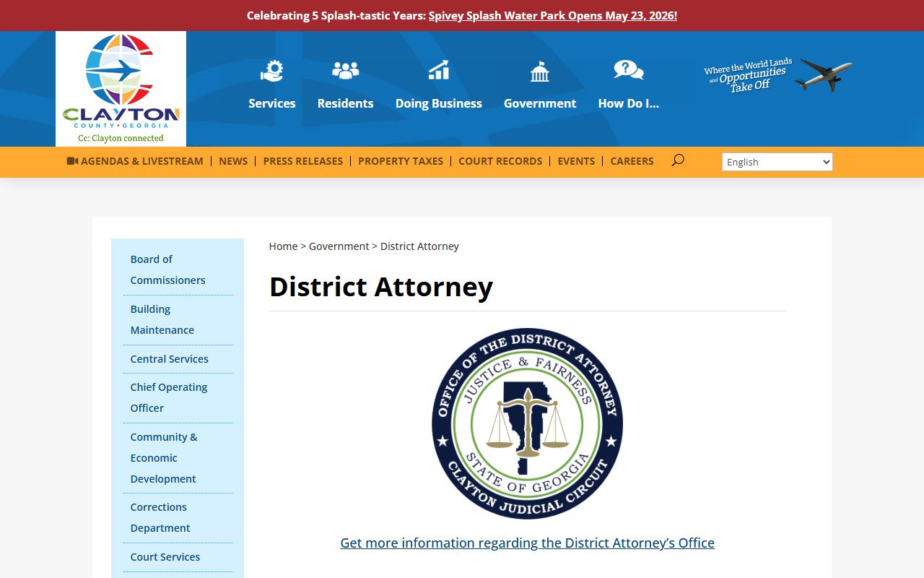Image resolution: width=924 pixels, height=578 pixels.
Task: Click the Clayton County logo
Action: [121, 89]
